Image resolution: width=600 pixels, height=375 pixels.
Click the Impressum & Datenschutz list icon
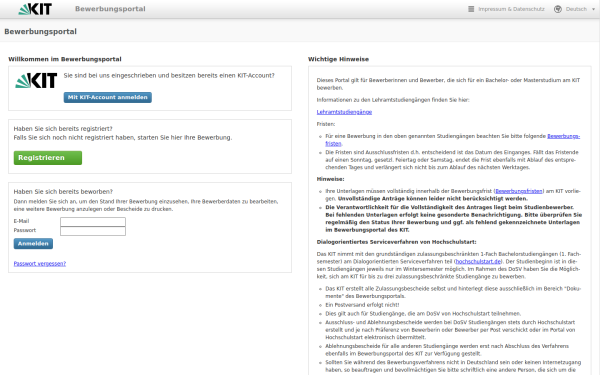coord(471,9)
